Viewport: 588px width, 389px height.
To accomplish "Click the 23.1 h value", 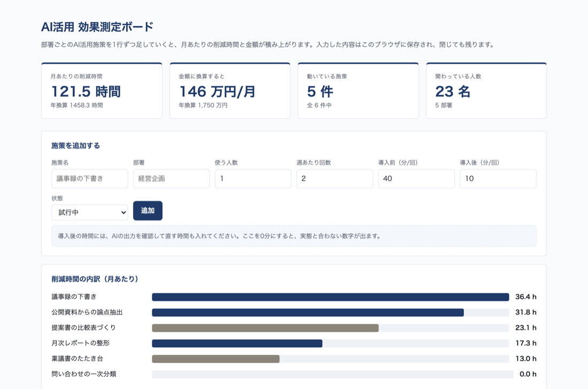I will click(526, 328).
